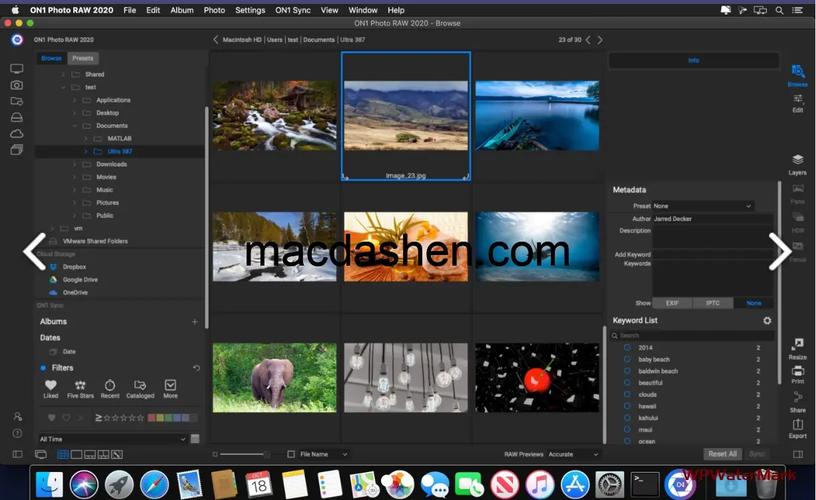Open the Layers module

797,162
